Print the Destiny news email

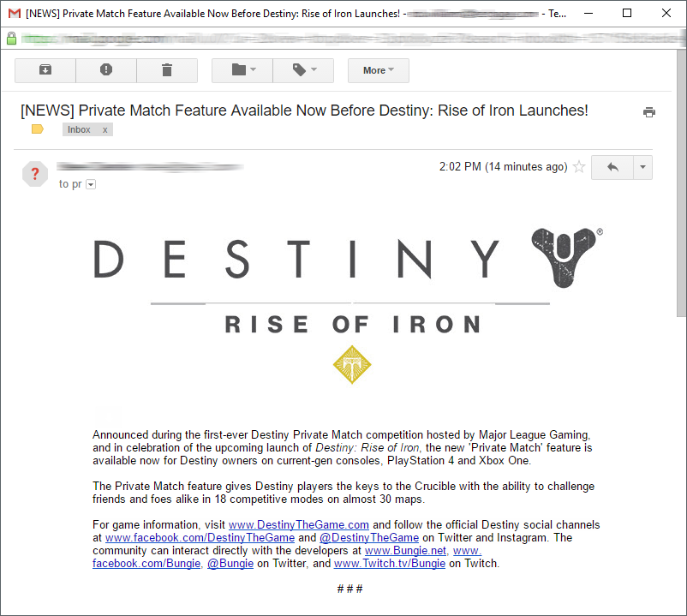[x=648, y=111]
